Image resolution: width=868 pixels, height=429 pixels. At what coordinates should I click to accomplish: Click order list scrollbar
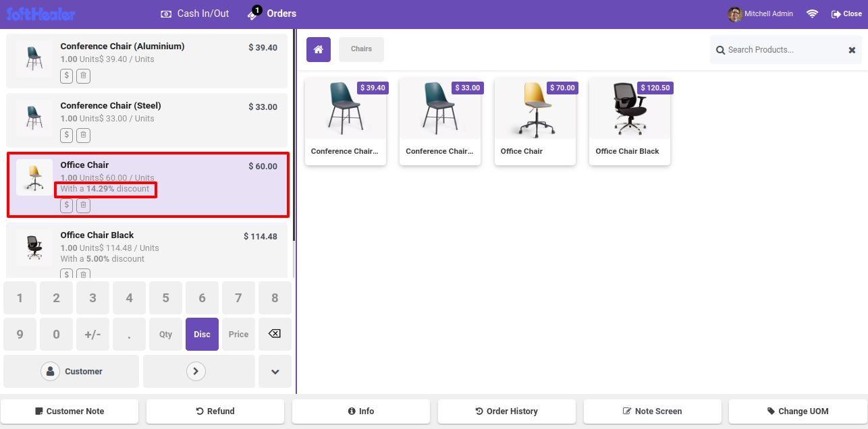coord(294,135)
